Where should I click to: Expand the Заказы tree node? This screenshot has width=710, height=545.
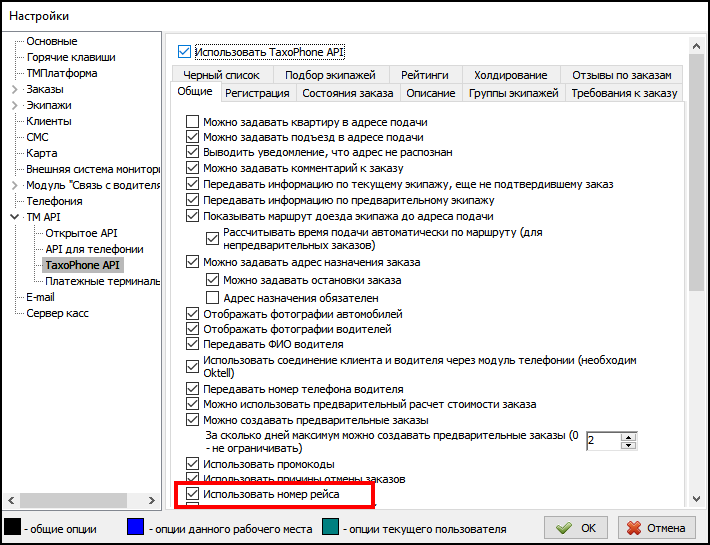pos(14,89)
